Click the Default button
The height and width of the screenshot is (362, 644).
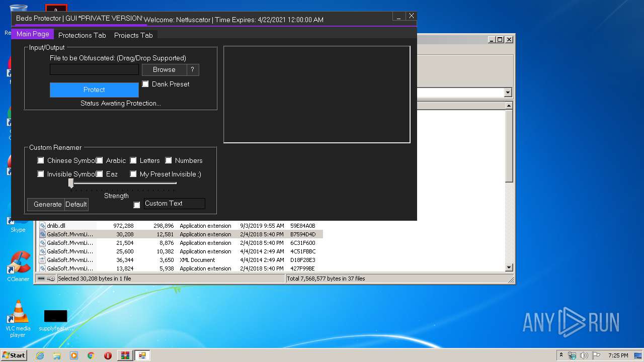(76, 204)
